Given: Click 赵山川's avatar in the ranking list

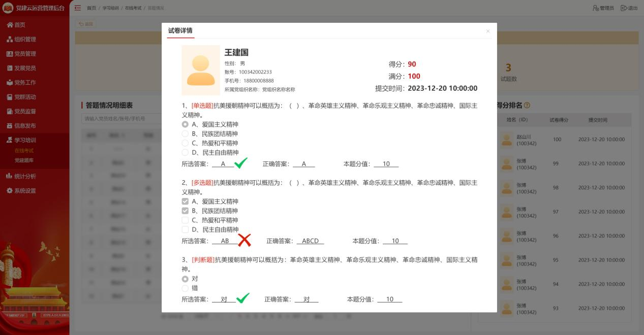Looking at the screenshot, I should coord(507,139).
